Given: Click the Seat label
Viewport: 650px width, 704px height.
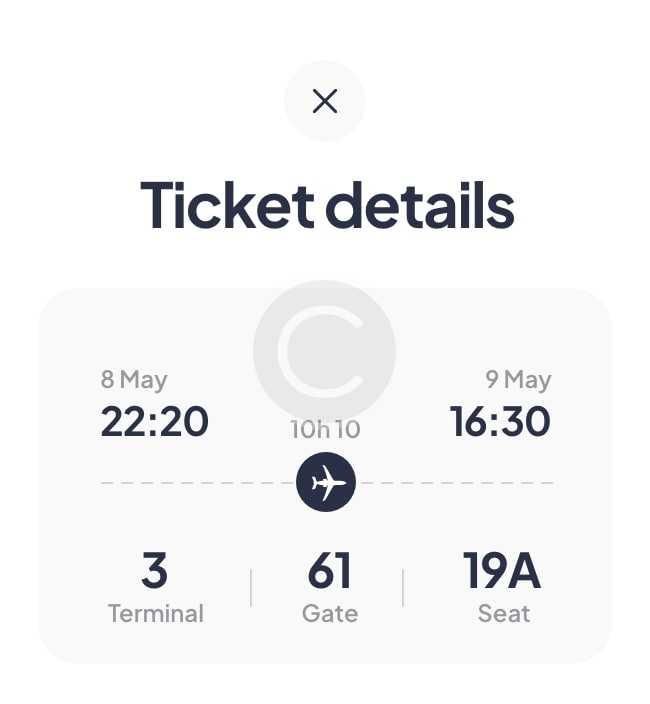Looking at the screenshot, I should coord(503,613).
